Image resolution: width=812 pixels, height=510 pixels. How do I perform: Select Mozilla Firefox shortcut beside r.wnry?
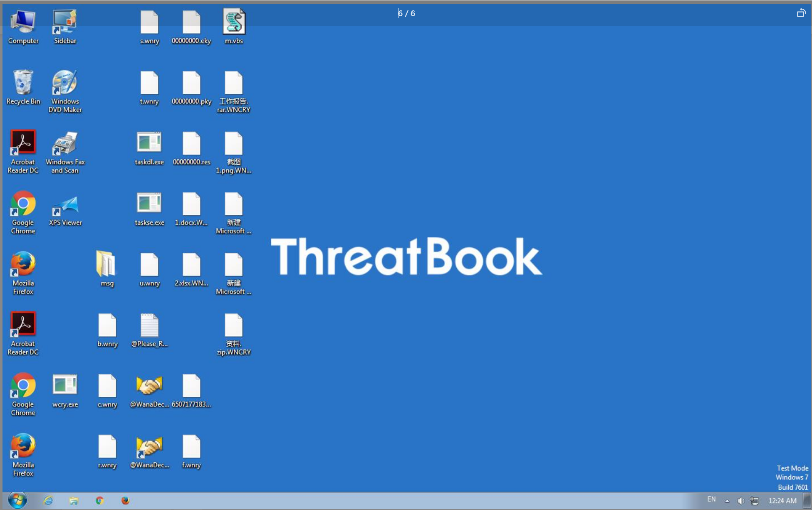click(x=23, y=456)
